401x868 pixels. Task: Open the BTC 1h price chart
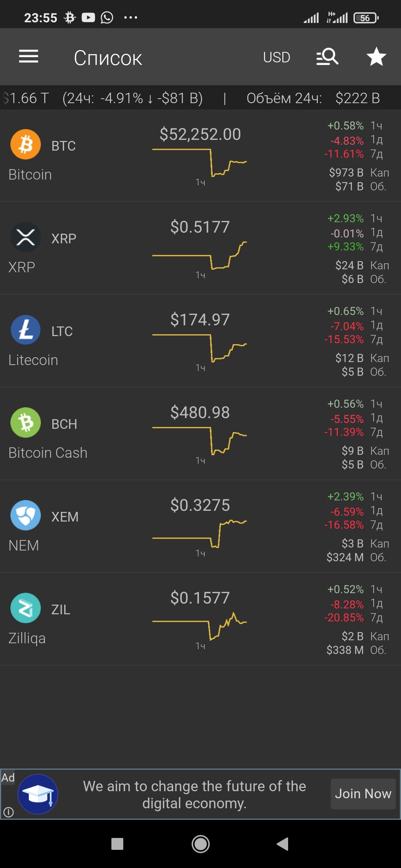pyautogui.click(x=200, y=162)
